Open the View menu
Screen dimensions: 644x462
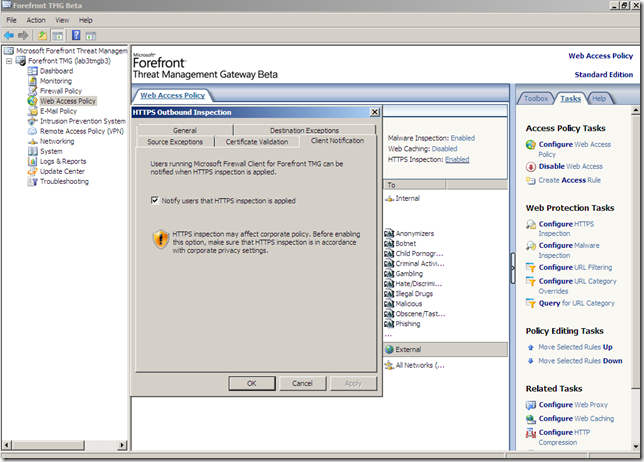coord(62,20)
